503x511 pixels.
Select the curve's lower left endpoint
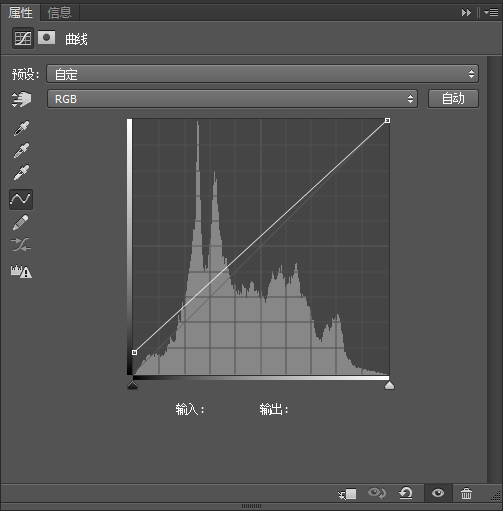(x=134, y=352)
